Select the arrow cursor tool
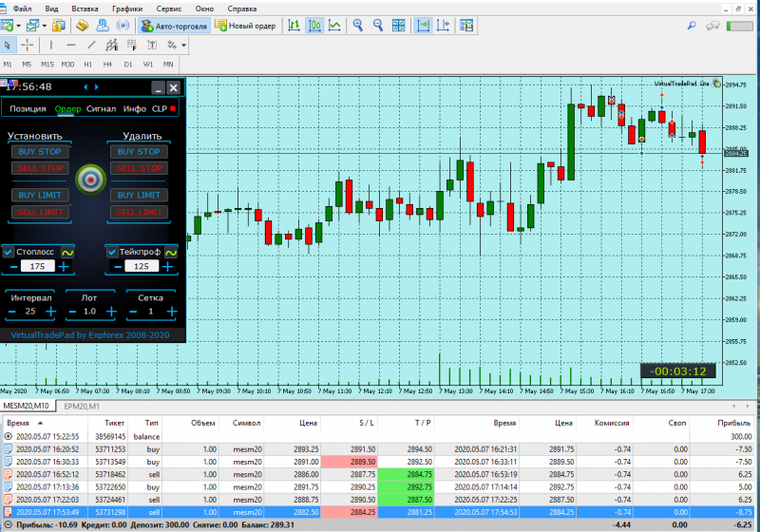The height and width of the screenshot is (532, 760). pyautogui.click(x=8, y=45)
